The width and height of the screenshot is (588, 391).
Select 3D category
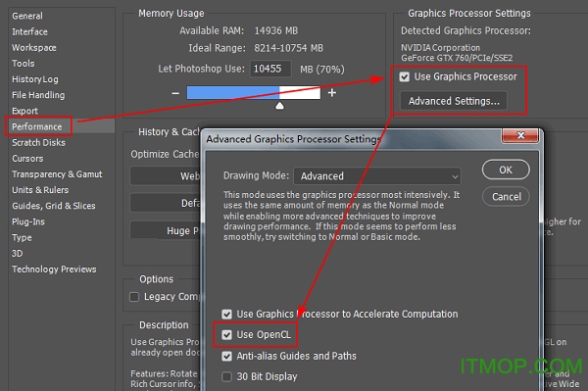[17, 254]
